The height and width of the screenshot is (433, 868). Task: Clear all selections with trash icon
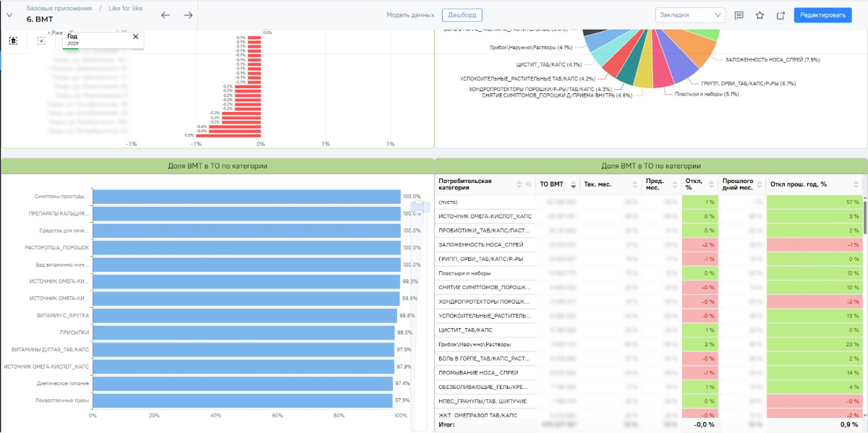(x=13, y=40)
